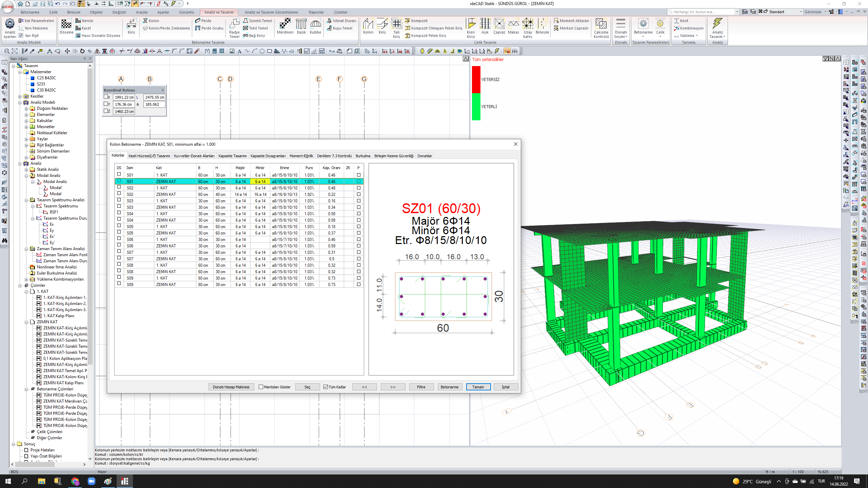This screenshot has width=868, height=488.
Task: Open Chrome from the taskbar
Action: [x=75, y=481]
